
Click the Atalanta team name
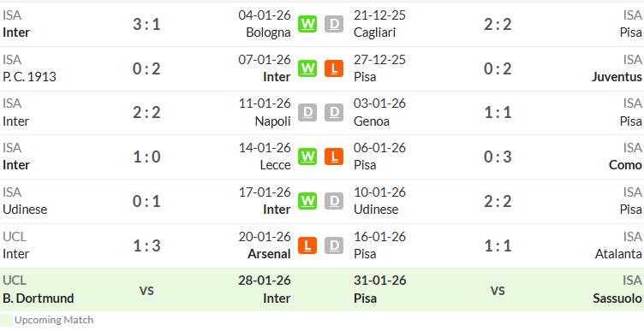tap(618, 254)
